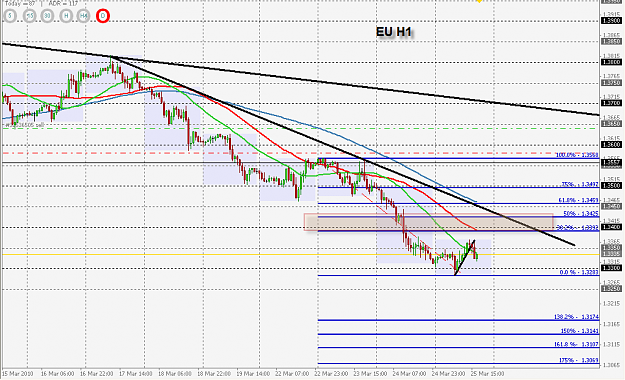Click the 1.3400 price marker on axis
This screenshot has width=625, height=380.
tap(611, 227)
